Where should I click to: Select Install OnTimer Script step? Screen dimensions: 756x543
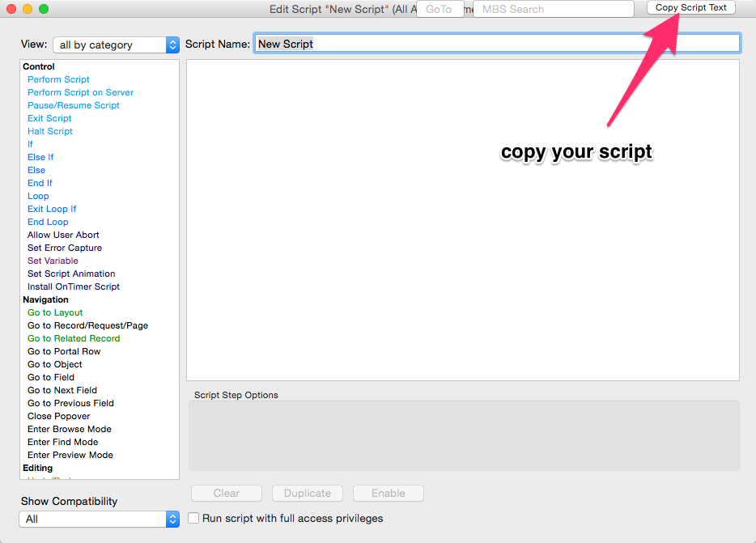(x=73, y=286)
